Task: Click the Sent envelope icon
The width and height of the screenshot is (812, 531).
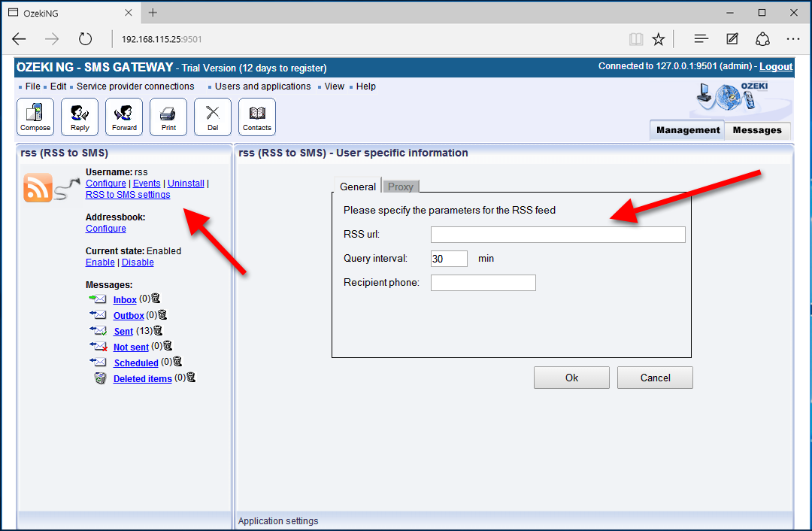Action: click(x=98, y=330)
